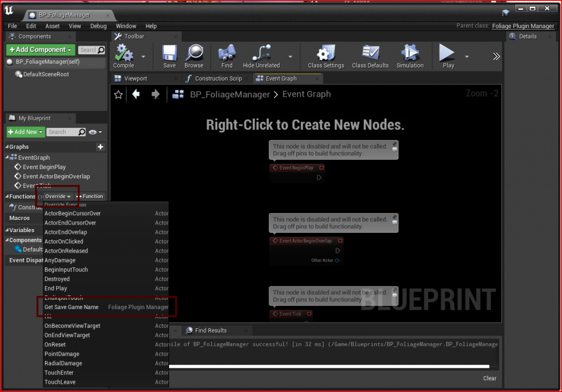Switch to the Viewport tab
562x392 pixels.
136,79
